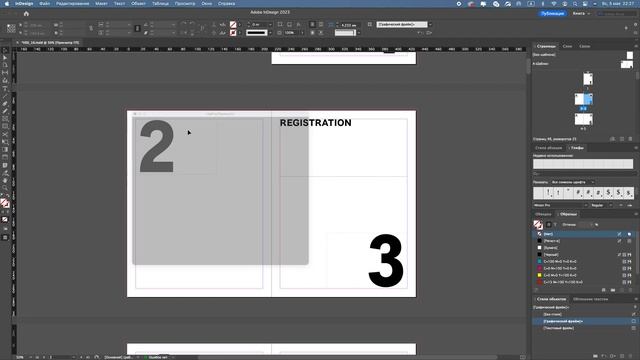Select the [Черный] swatch
Image resolution: width=640 pixels, height=360 pixels.
tap(584, 255)
